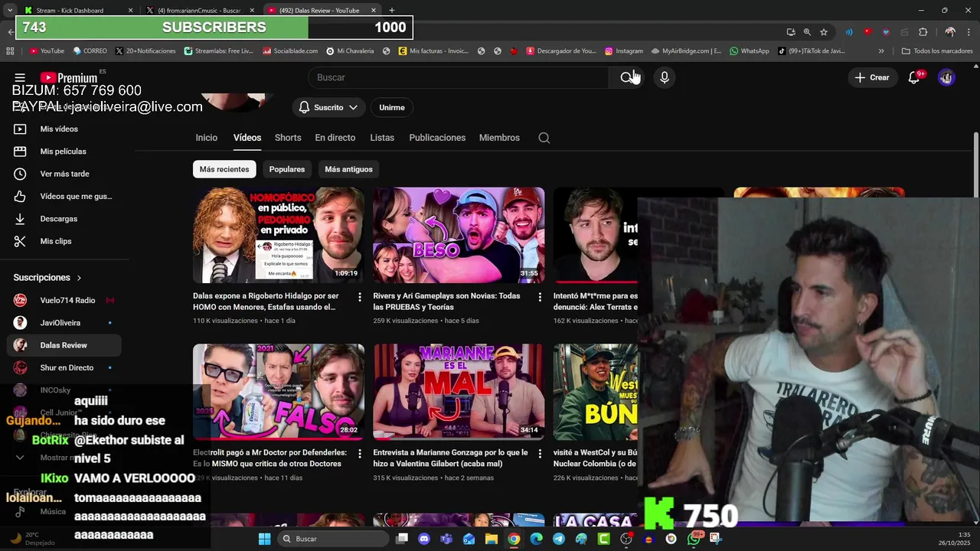Screen dimensions: 980x551
Task: Switch to the Shorts channel tab
Action: pyautogui.click(x=288, y=138)
